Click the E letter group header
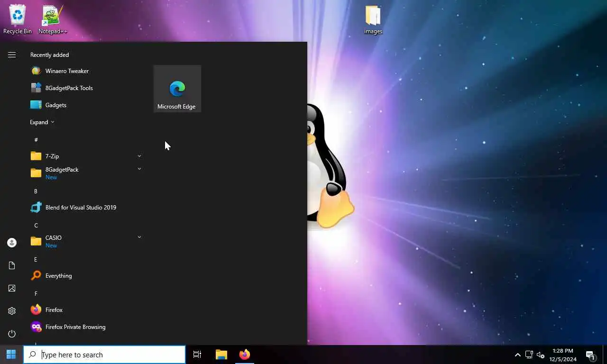607x364 pixels. click(x=36, y=259)
